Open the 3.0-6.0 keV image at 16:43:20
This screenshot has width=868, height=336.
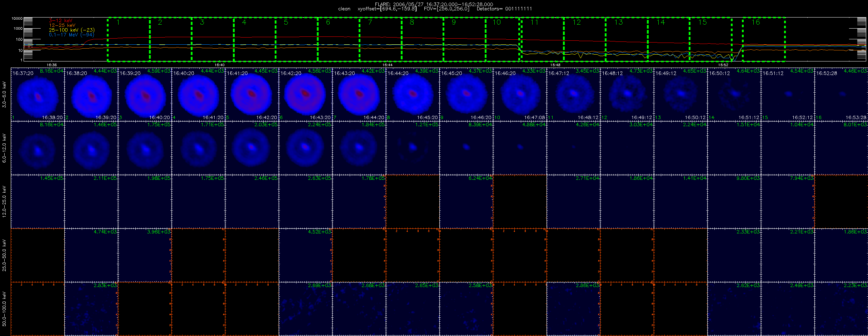tap(359, 94)
